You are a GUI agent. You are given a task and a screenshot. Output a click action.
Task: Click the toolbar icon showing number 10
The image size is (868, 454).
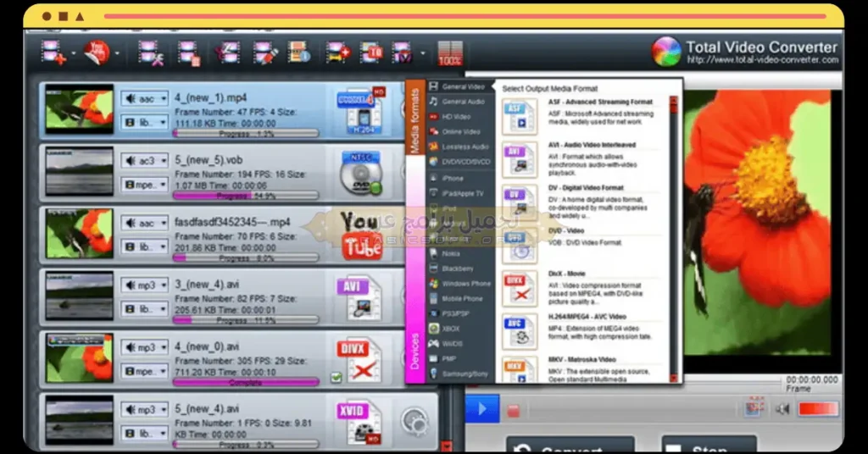pos(371,53)
